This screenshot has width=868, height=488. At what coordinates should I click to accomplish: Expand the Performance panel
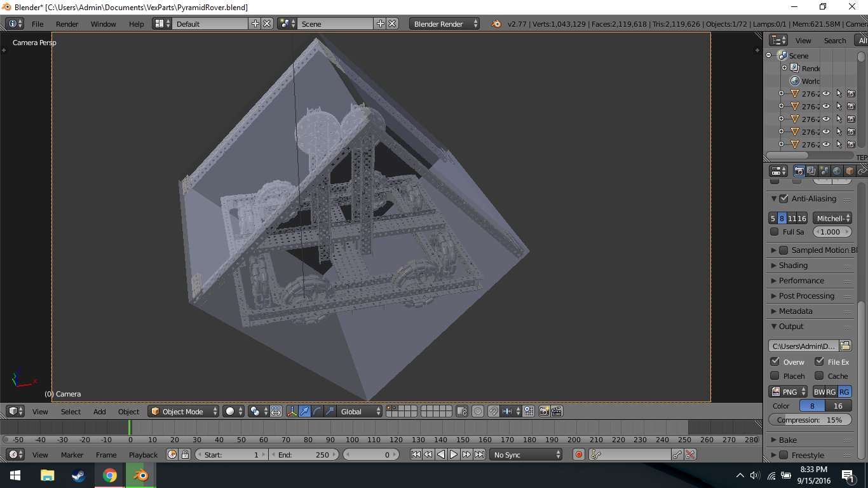[801, 280]
